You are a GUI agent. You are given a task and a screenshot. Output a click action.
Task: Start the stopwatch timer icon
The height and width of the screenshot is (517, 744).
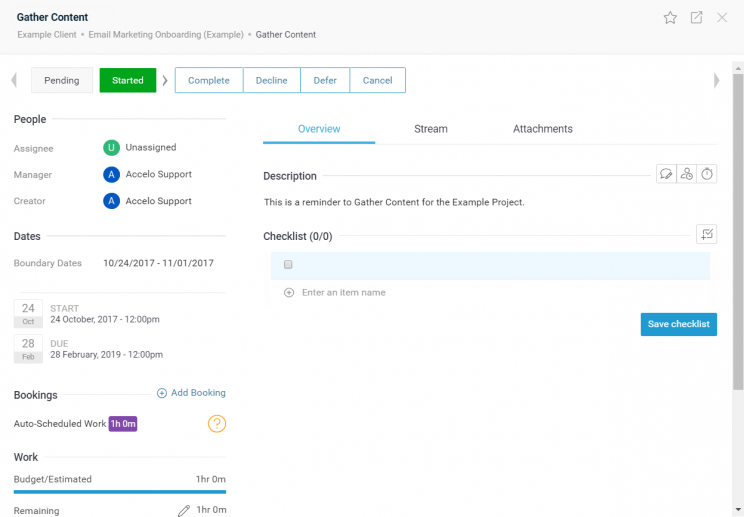coord(707,174)
